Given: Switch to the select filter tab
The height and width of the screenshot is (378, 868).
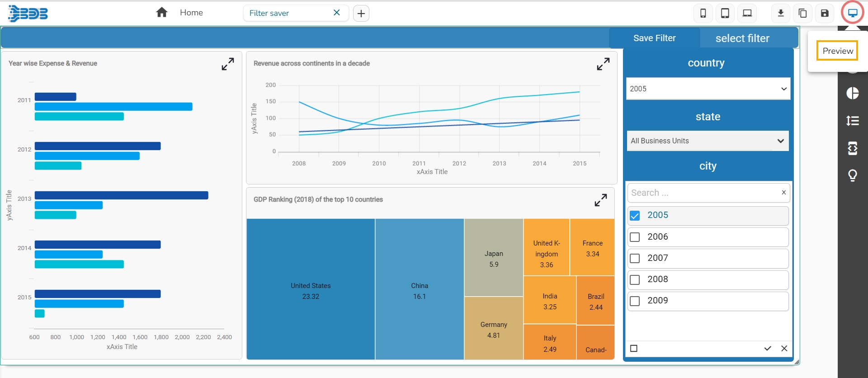Looking at the screenshot, I should point(742,38).
